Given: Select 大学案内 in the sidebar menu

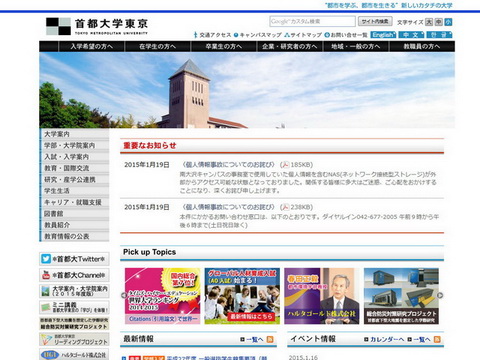Looking at the screenshot, I should [x=74, y=134].
